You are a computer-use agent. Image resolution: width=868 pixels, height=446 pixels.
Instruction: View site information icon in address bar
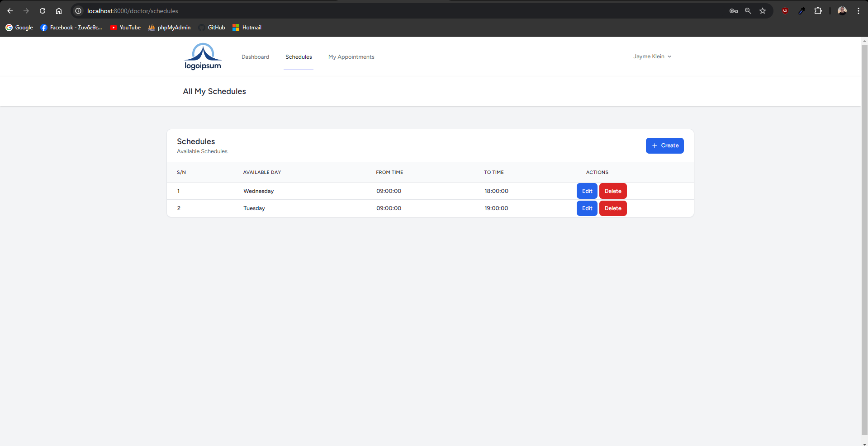(x=78, y=11)
